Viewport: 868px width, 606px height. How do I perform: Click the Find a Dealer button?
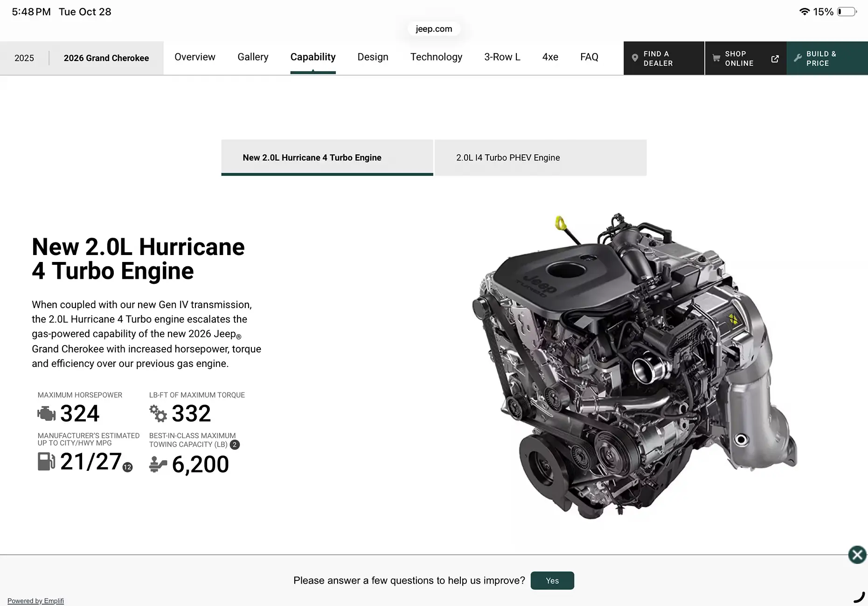click(664, 58)
